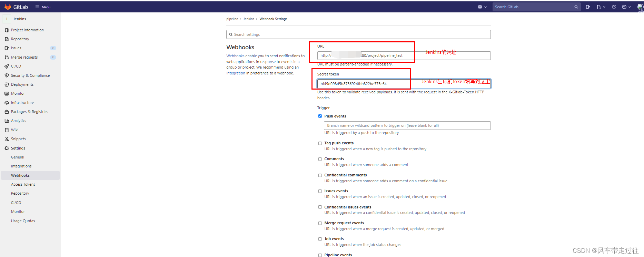Open Wiki icon in sidebar

coord(7,130)
